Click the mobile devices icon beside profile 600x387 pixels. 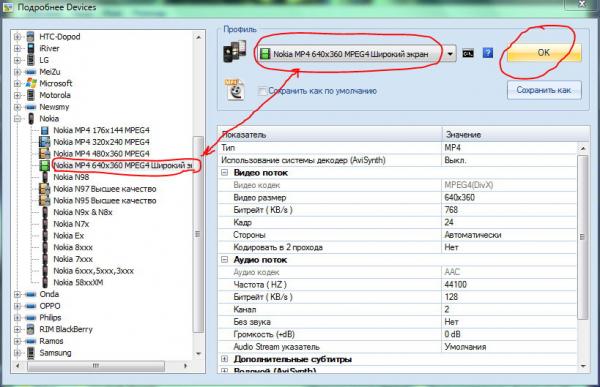coord(234,52)
